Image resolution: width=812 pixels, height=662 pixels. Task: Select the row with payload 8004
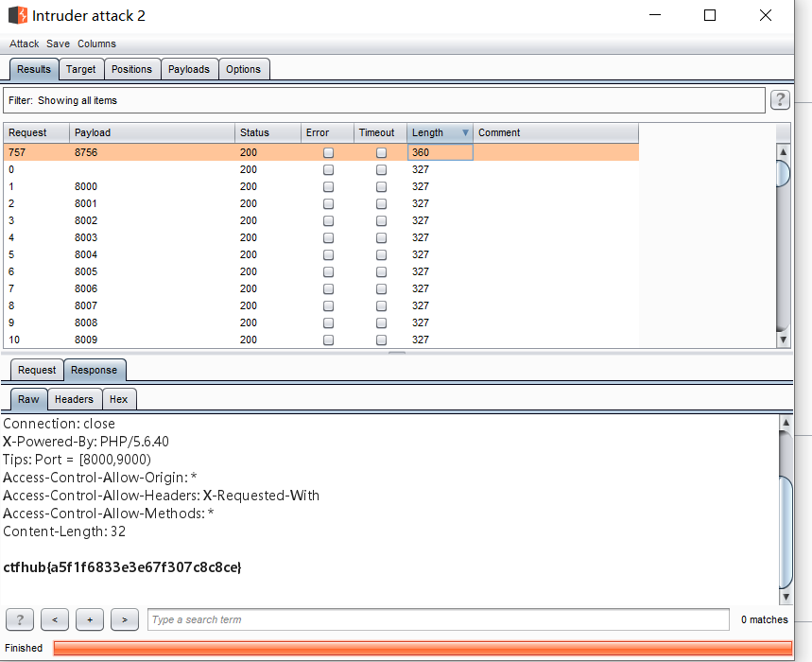321,254
